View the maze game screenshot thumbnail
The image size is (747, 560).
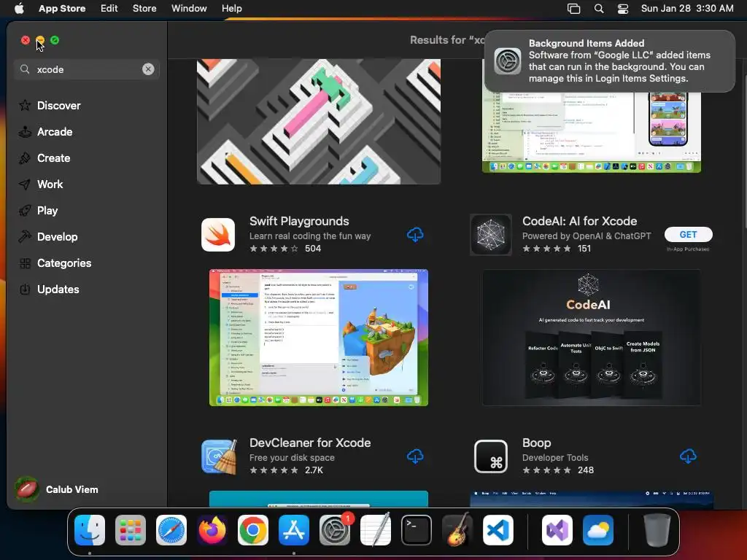click(319, 122)
